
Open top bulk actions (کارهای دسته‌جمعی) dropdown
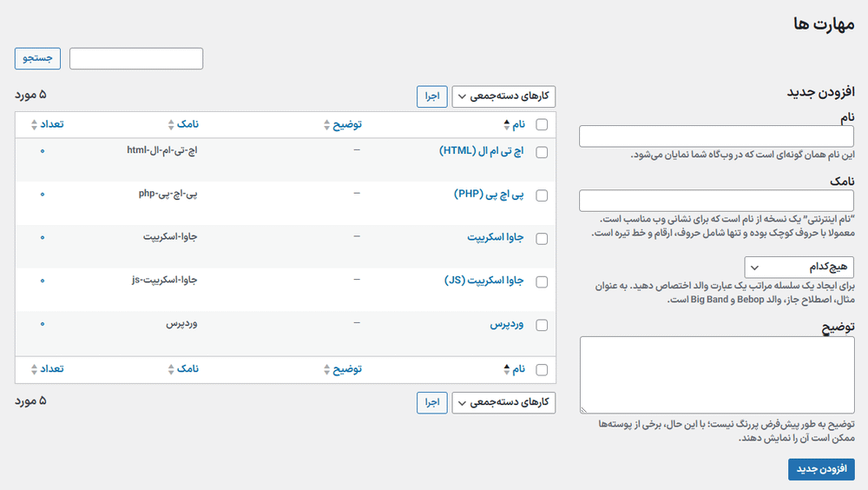pyautogui.click(x=503, y=96)
